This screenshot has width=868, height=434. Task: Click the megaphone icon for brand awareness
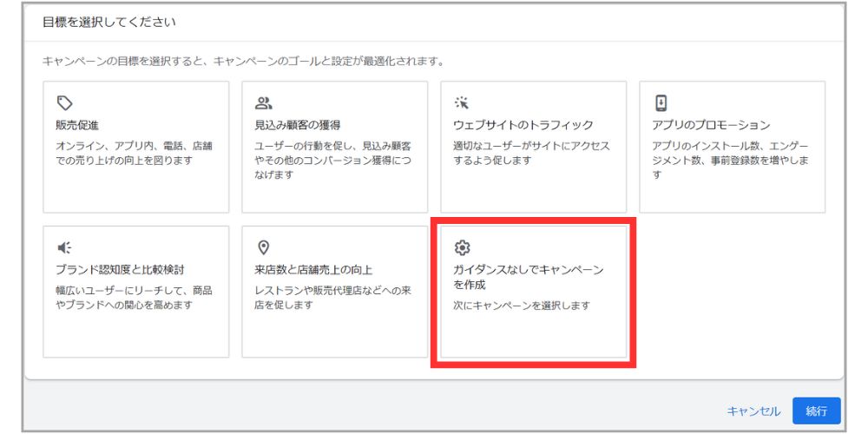point(64,247)
